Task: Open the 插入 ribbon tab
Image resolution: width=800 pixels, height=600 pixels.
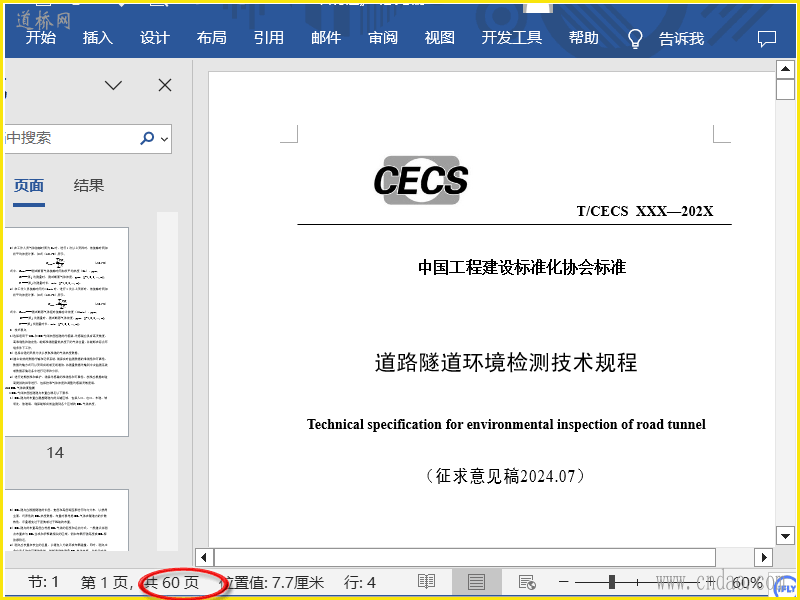Action: click(x=98, y=38)
